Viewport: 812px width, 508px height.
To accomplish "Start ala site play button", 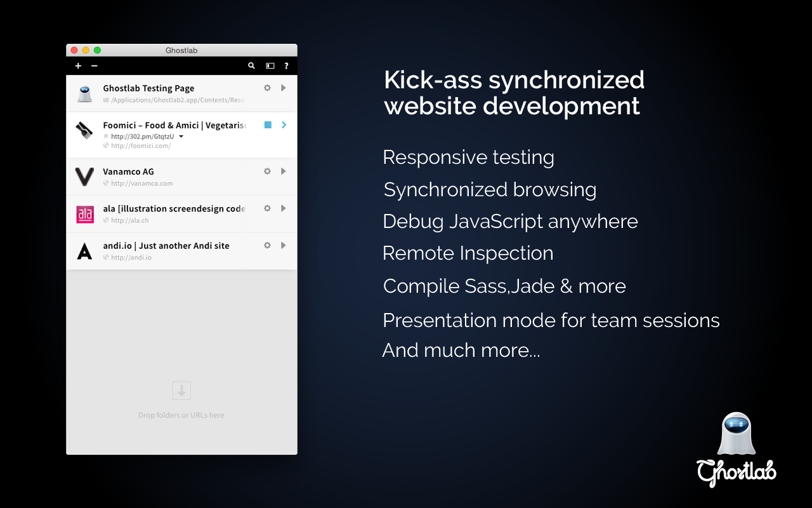I will pos(284,208).
